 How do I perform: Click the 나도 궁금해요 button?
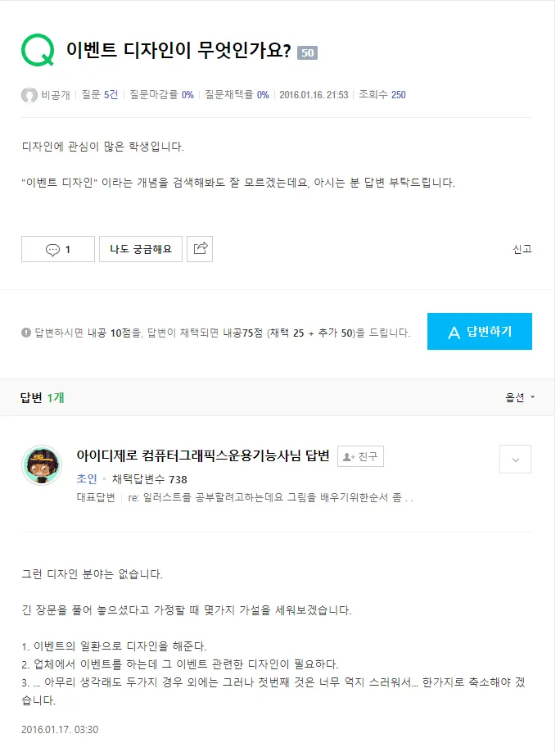(140, 248)
